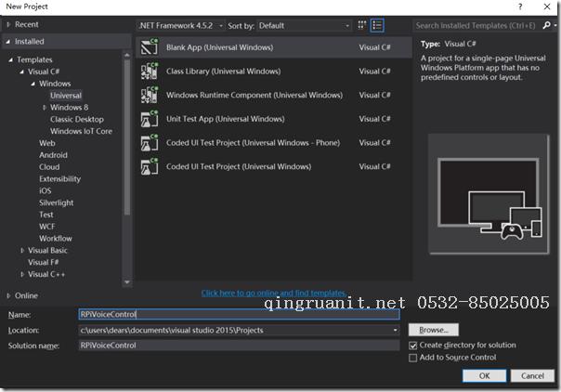Image resolution: width=561 pixels, height=392 pixels.
Task: Click the Coded UI Test Project (Universal Windows) icon
Action: click(150, 166)
